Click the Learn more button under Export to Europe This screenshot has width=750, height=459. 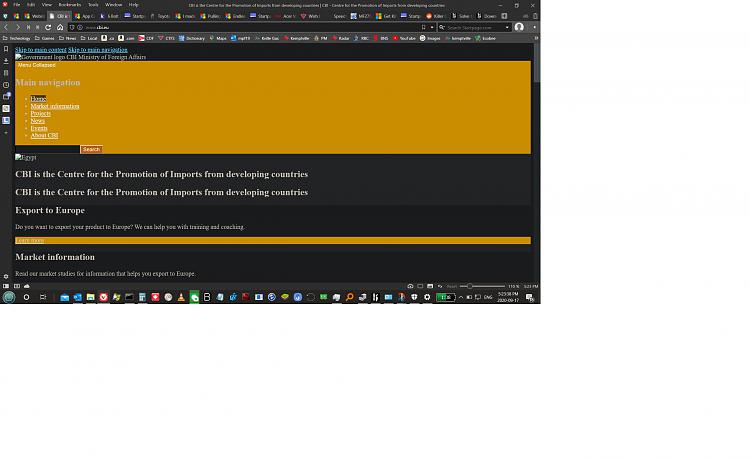[273, 240]
